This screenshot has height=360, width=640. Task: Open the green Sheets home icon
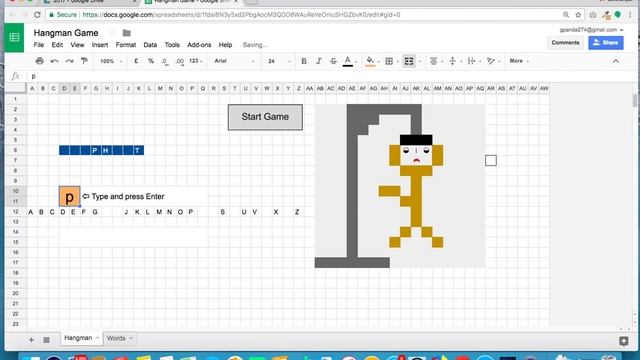14,38
